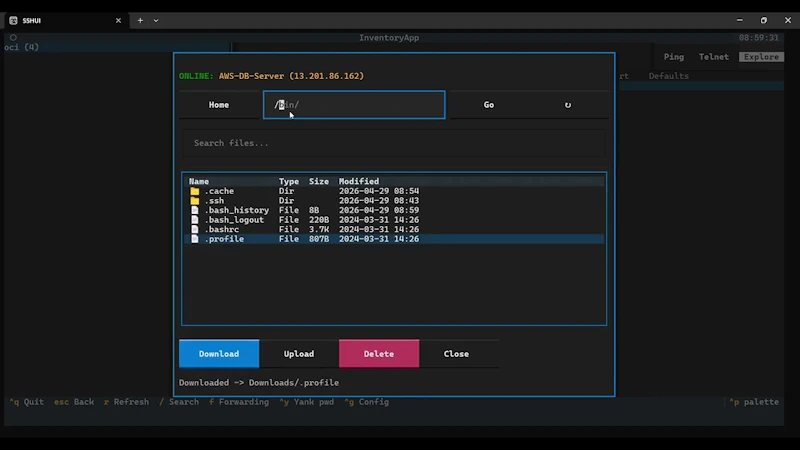
Task: Focus the path input field
Action: point(354,105)
